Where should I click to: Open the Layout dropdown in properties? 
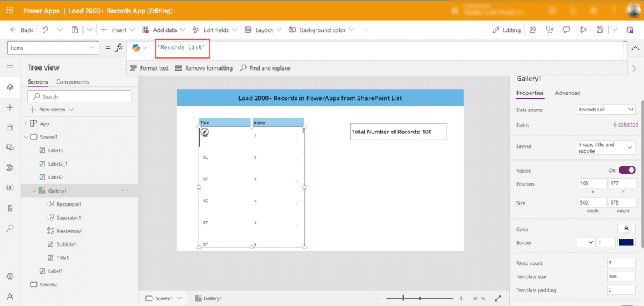tap(606, 147)
